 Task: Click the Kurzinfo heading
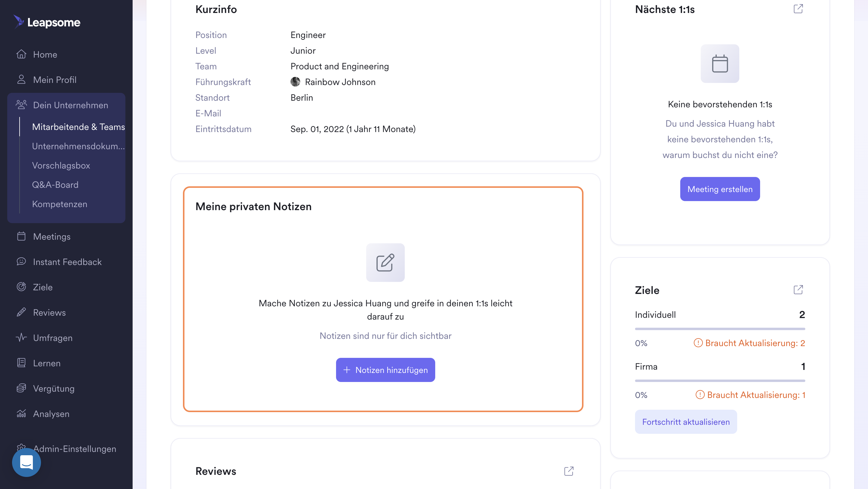tap(216, 9)
